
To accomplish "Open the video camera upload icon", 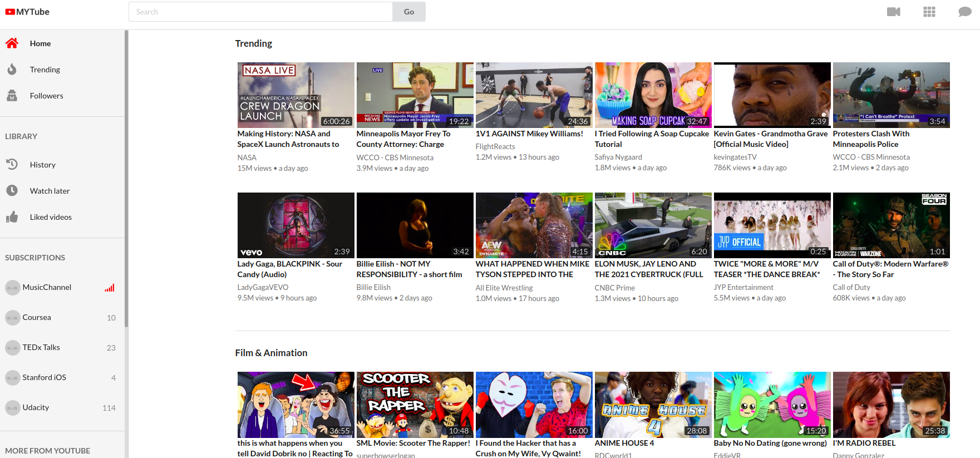I will (x=894, y=12).
